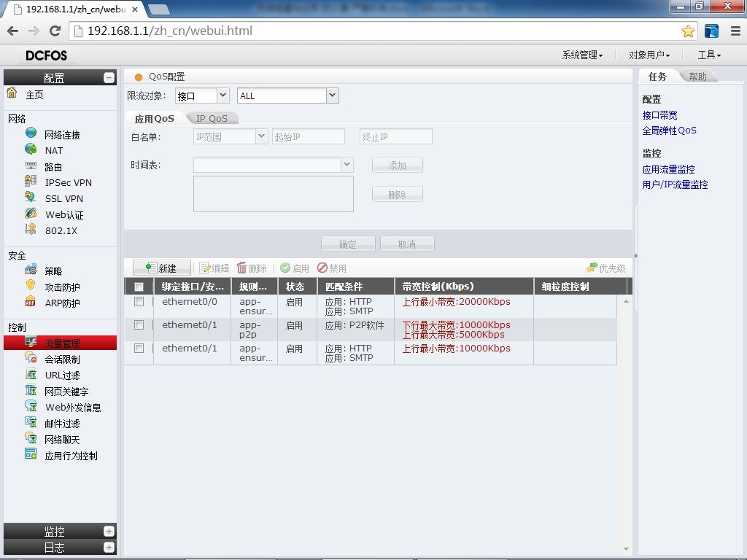Click the URL过滤 icon
The height and width of the screenshot is (560, 747).
[x=31, y=374]
